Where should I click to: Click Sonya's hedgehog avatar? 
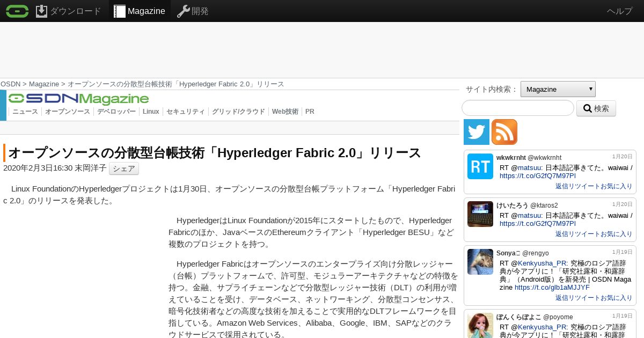[x=480, y=262]
